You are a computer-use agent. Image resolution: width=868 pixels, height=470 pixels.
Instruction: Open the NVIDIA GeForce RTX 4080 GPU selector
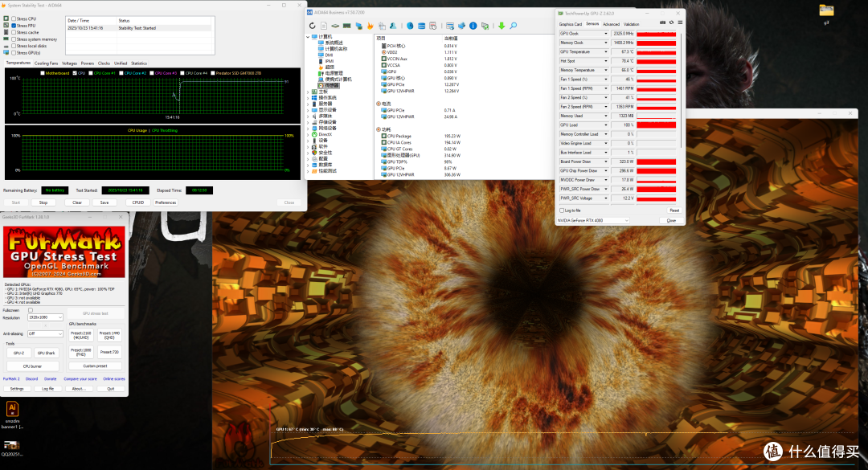click(x=593, y=220)
